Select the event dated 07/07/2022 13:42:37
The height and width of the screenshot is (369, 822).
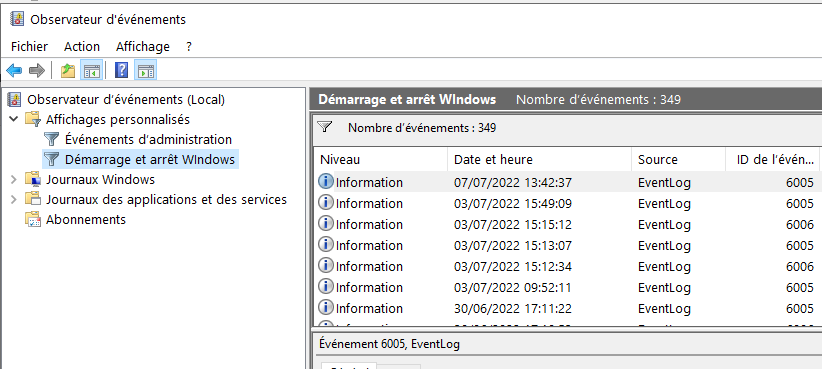click(568, 182)
